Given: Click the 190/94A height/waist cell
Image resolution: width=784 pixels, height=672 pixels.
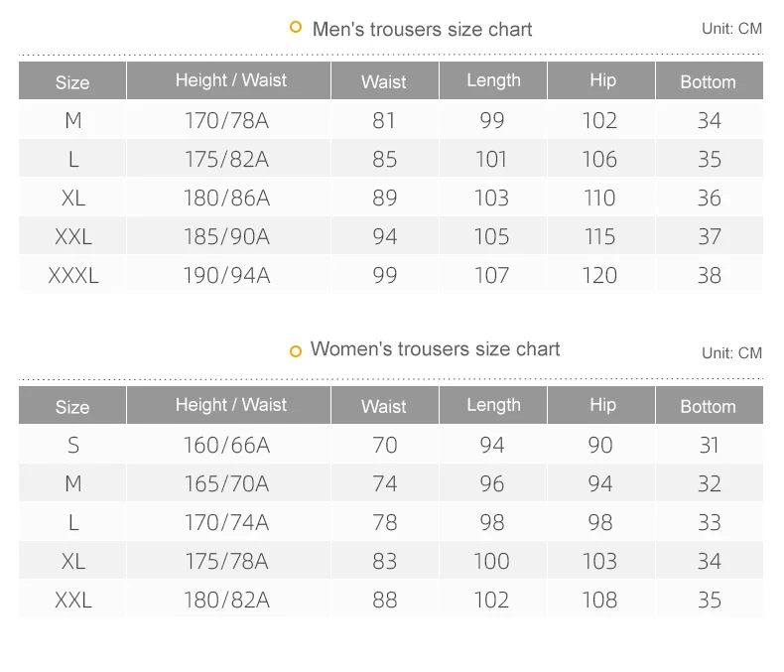Looking at the screenshot, I should pyautogui.click(x=226, y=275).
